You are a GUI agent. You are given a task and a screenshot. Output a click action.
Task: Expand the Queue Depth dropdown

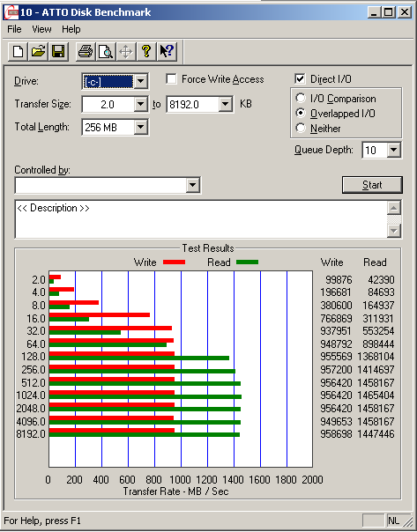(x=394, y=150)
